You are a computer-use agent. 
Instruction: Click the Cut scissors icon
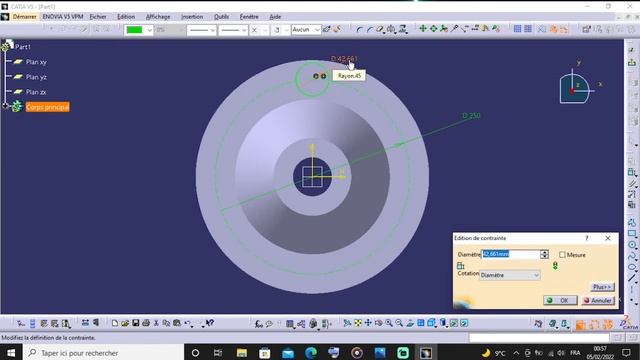point(156,323)
